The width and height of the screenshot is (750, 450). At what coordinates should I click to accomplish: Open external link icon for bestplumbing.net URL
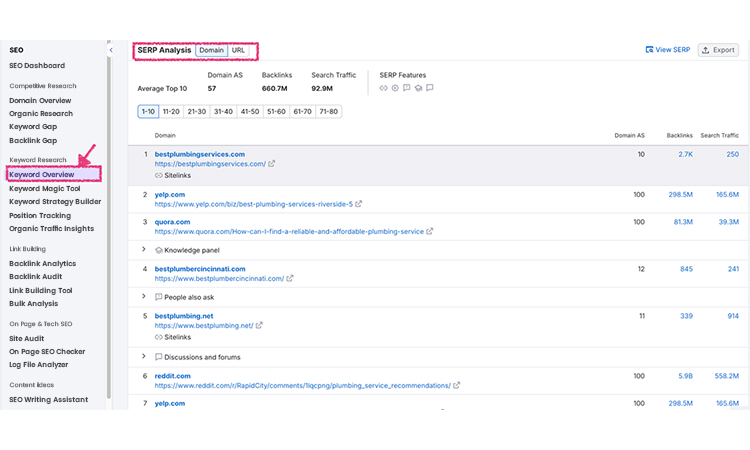259,325
